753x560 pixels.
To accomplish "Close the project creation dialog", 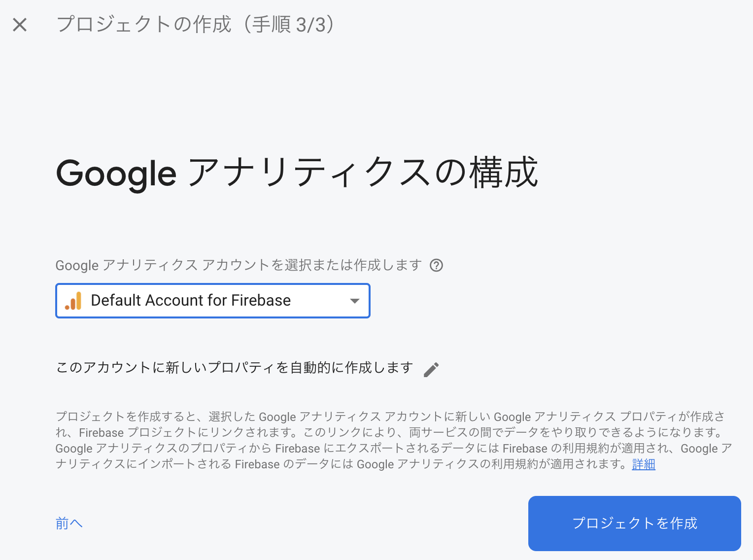I will coord(20,25).
